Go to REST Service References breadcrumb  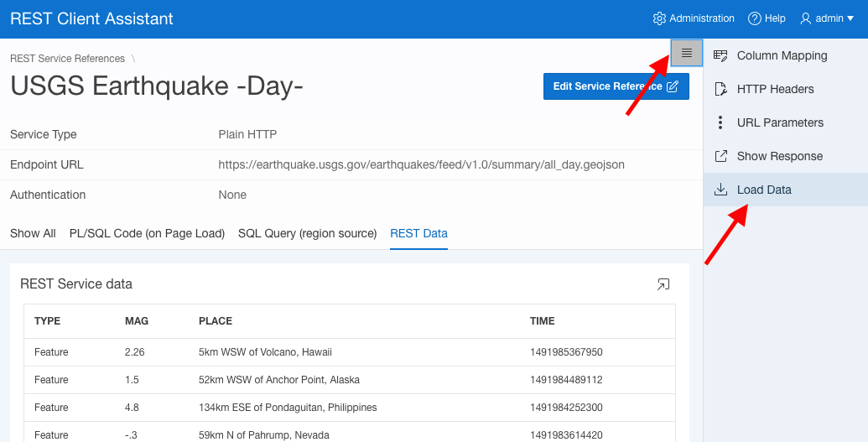[x=68, y=58]
